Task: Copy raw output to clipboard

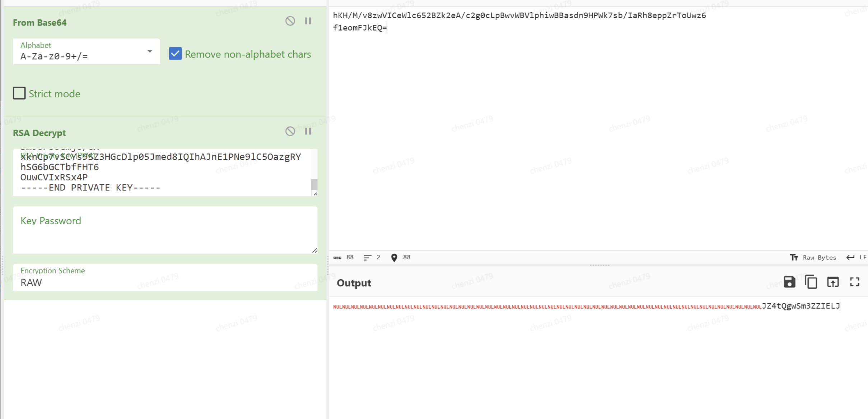Action: 811,282
